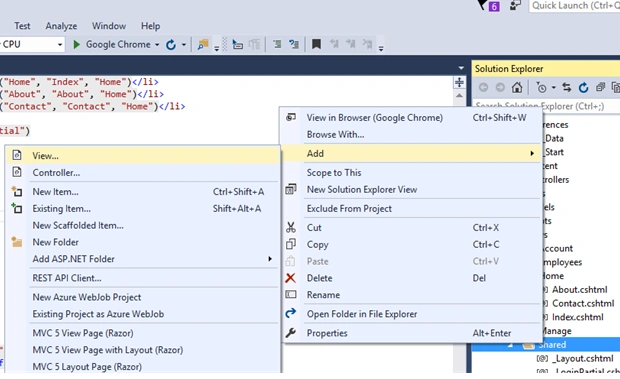Open dropdown beside the refresh icon
620x379 pixels.
(x=184, y=45)
